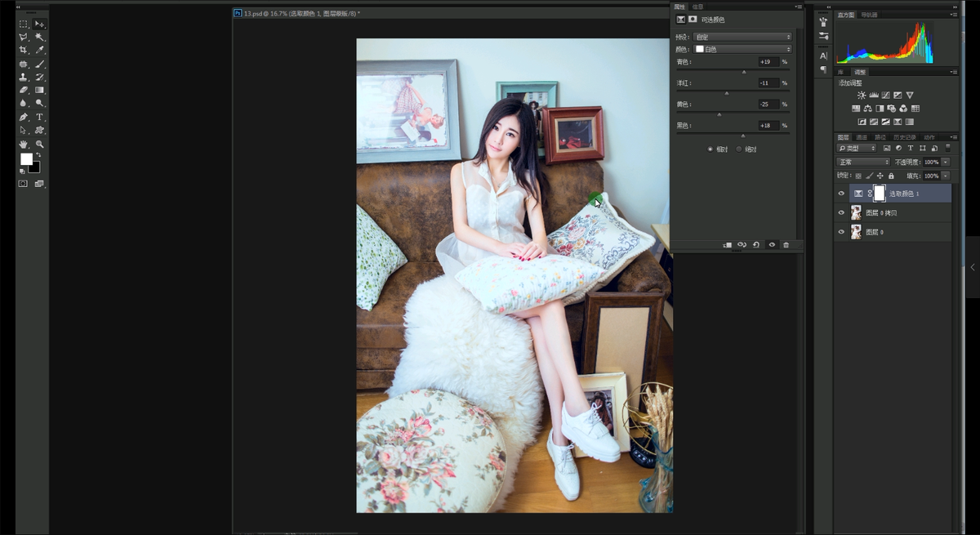Toggle clip to layer in Properties
The width and height of the screenshot is (980, 535).
(727, 245)
